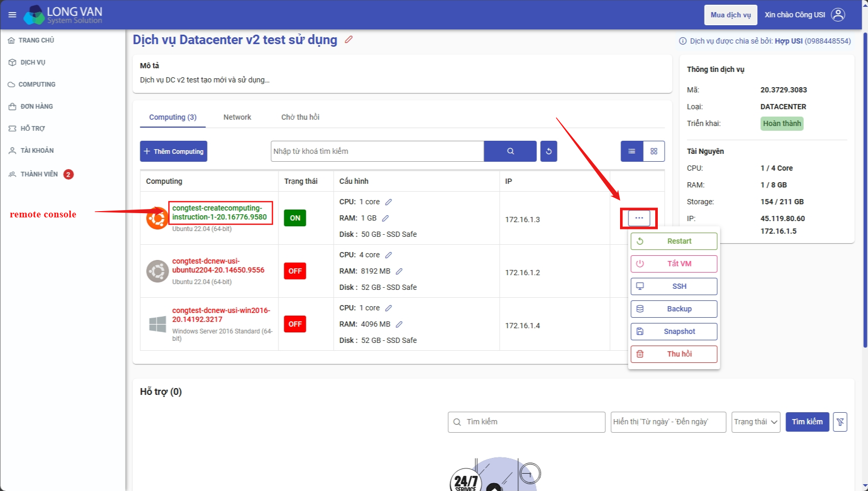Open the three-dot actions menu
Screen dimensions: 868x491
(x=639, y=218)
